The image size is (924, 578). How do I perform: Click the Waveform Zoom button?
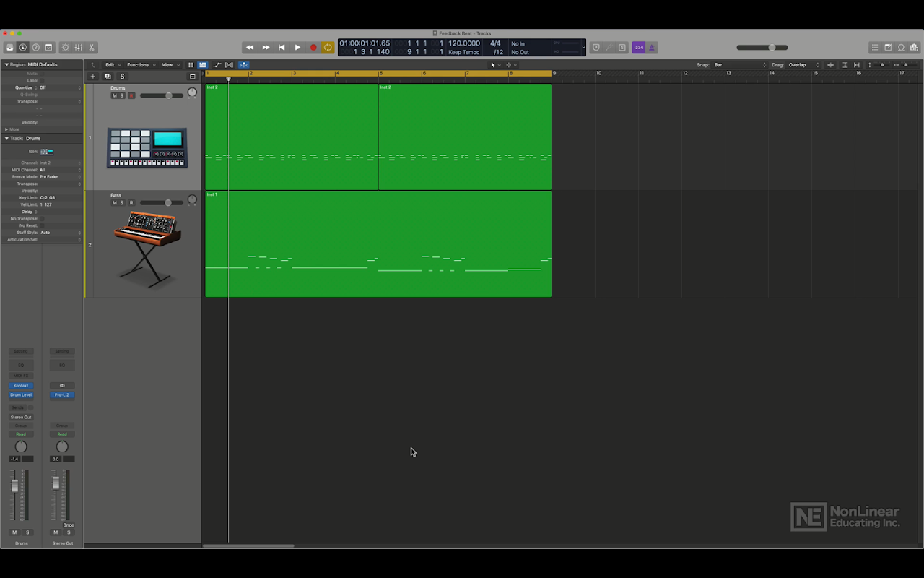(x=831, y=65)
